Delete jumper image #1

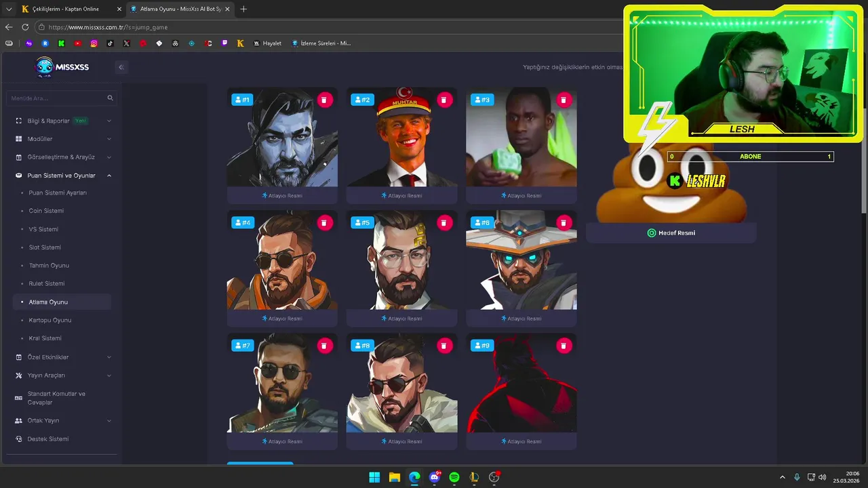coord(324,100)
